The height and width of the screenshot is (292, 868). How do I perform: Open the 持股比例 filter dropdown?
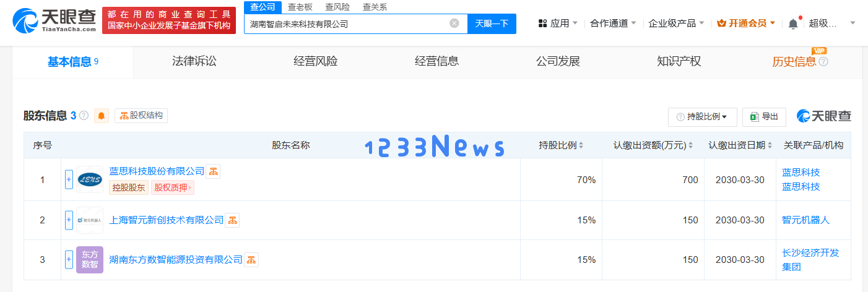(x=702, y=117)
